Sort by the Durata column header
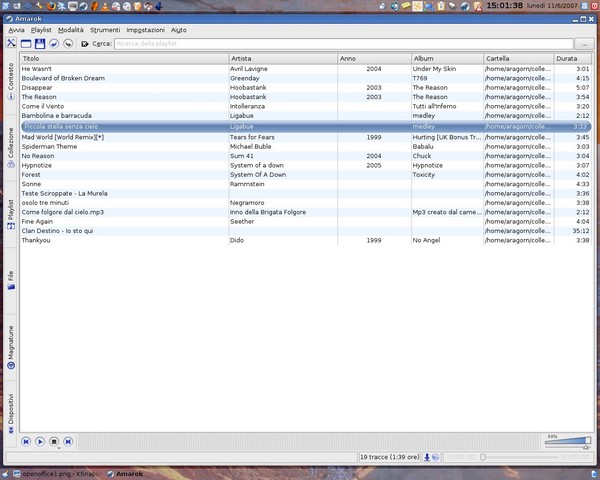The image size is (600, 480). click(573, 59)
